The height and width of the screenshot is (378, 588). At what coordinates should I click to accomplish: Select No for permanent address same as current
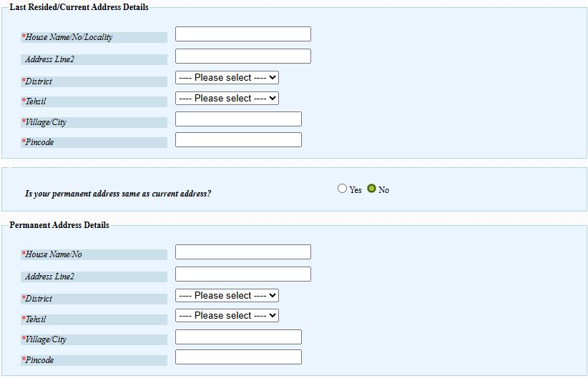coord(371,189)
